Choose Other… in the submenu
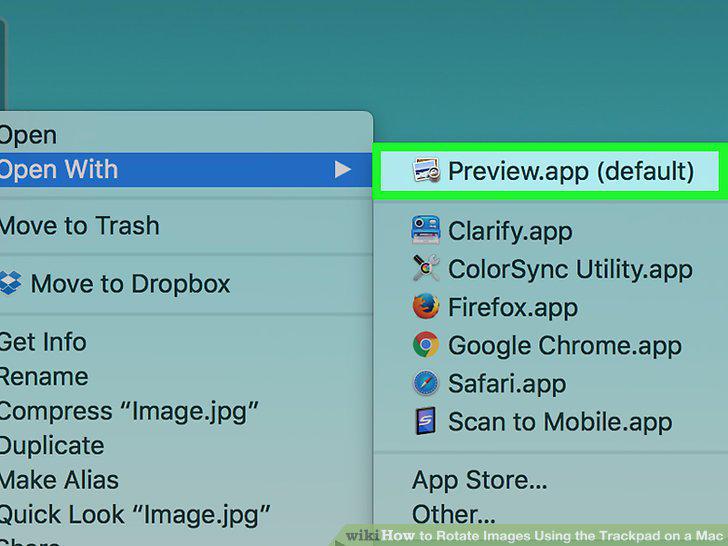 point(550,514)
